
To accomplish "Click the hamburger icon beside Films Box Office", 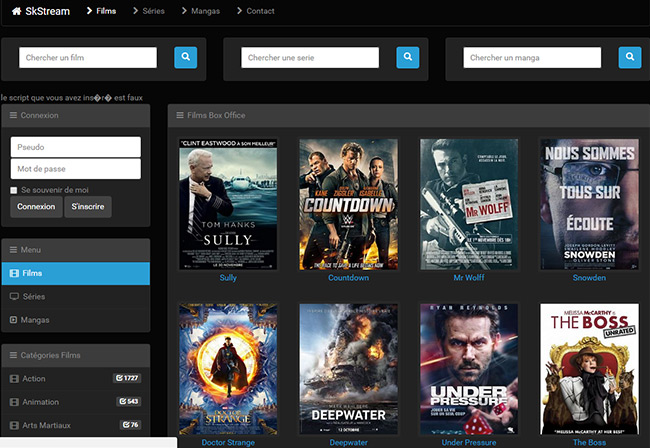I will (180, 115).
